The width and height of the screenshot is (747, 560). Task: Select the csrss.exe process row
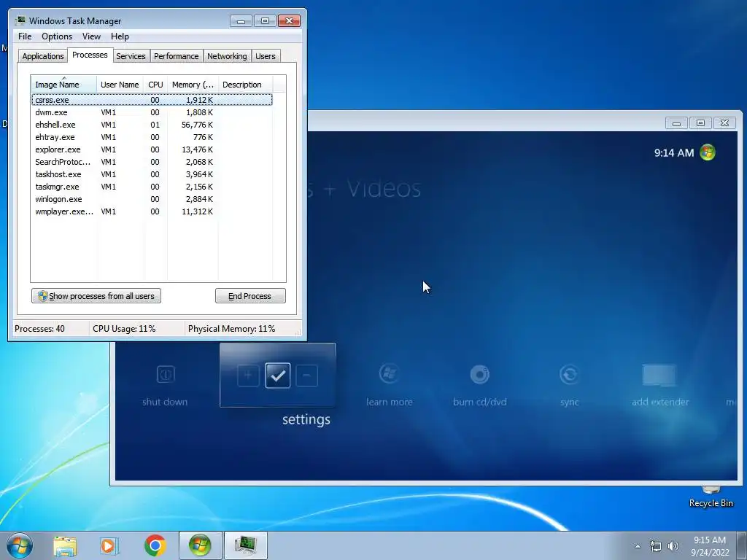coord(152,100)
